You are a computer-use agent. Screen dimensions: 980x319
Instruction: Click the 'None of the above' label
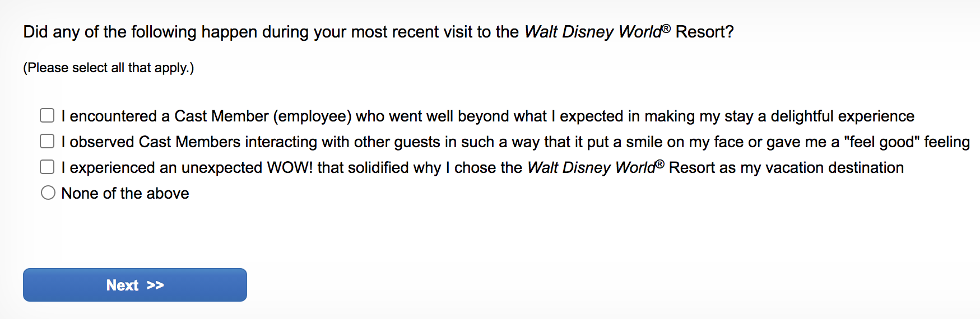coord(125,194)
